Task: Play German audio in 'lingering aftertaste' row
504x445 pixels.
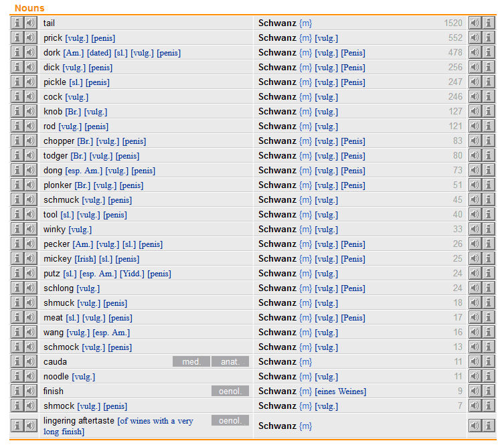Action: pyautogui.click(x=475, y=426)
